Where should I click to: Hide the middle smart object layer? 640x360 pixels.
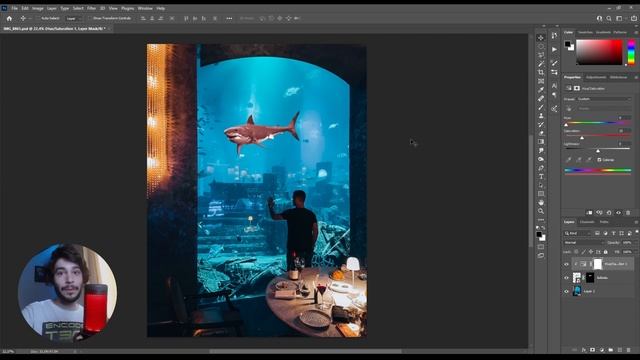[x=566, y=278]
